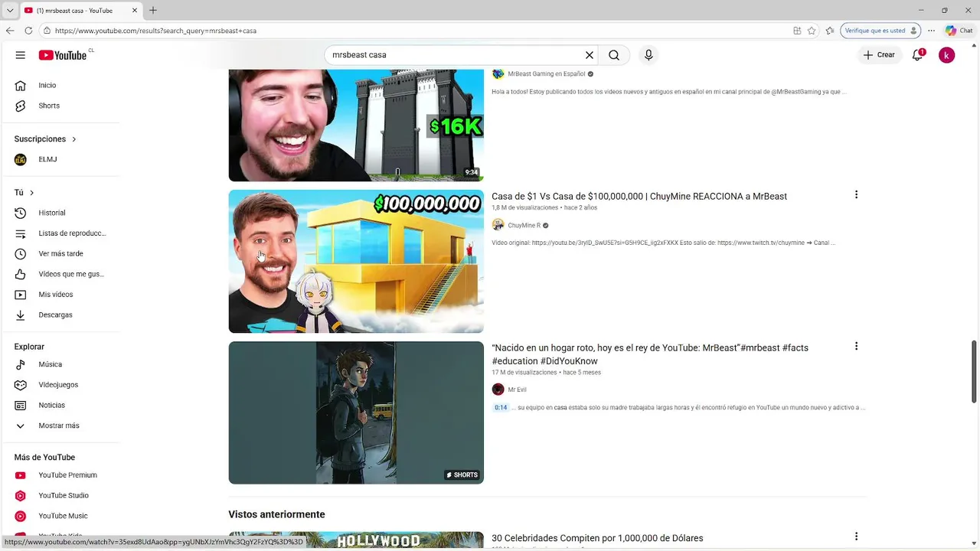The width and height of the screenshot is (980, 551).
Task: Open 30 Celebridades Compiten title
Action: (597, 539)
